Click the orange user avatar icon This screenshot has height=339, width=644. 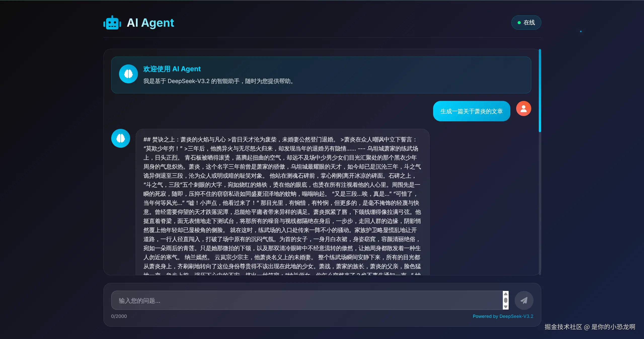click(523, 108)
